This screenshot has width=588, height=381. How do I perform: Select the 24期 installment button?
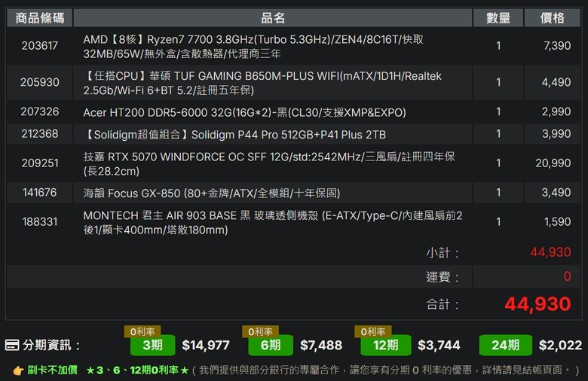pyautogui.click(x=506, y=345)
